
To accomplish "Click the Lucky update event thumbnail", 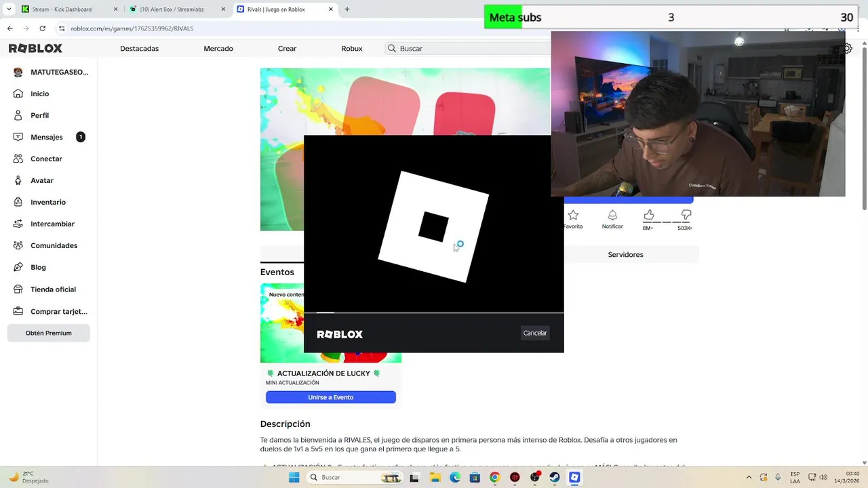I will 331,323.
